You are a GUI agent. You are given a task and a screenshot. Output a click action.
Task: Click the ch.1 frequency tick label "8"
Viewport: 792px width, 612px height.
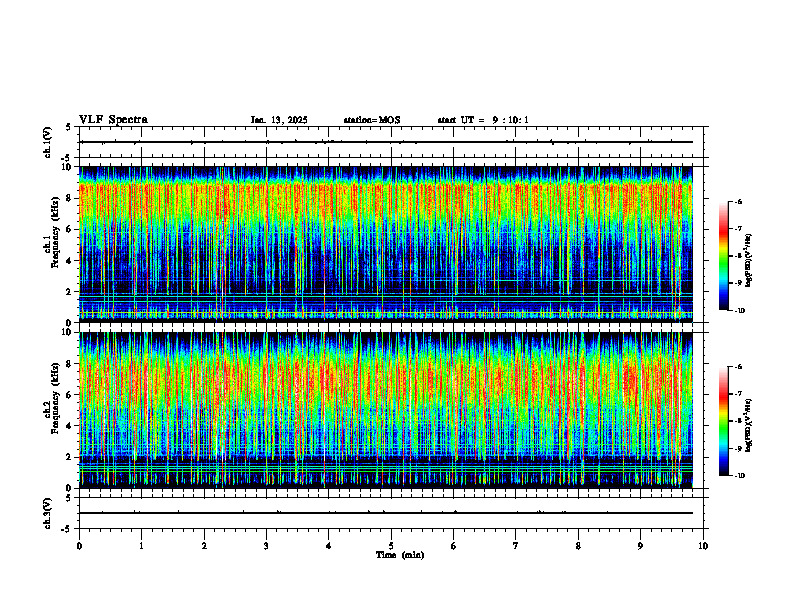(71, 198)
